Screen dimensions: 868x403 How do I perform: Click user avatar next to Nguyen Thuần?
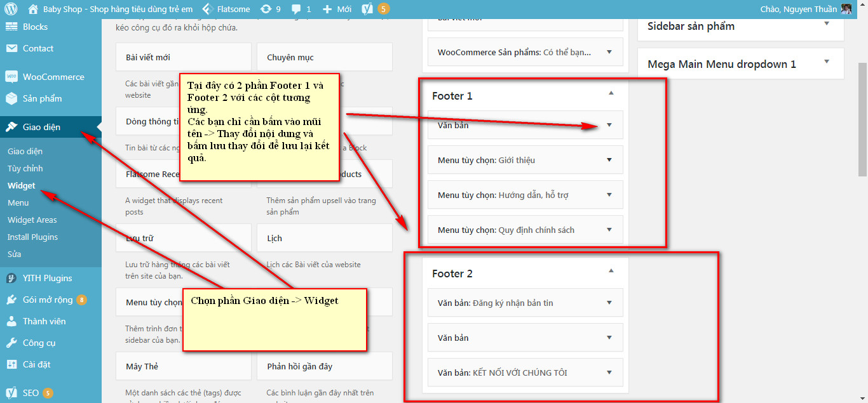[x=846, y=9]
